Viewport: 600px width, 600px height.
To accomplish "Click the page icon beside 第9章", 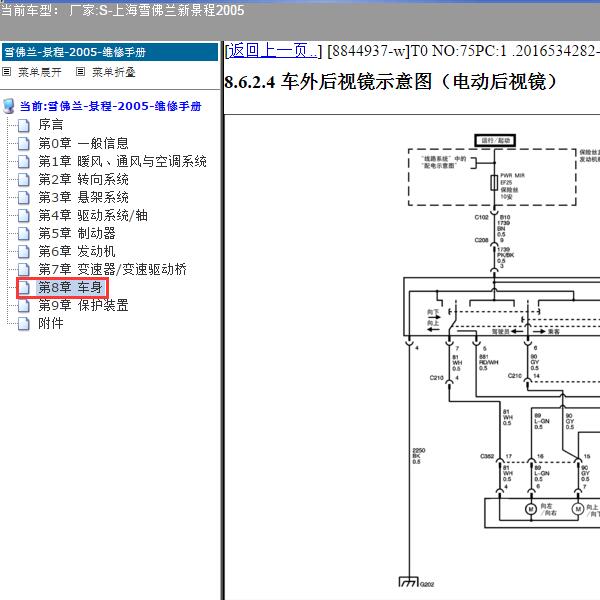I will [x=24, y=305].
